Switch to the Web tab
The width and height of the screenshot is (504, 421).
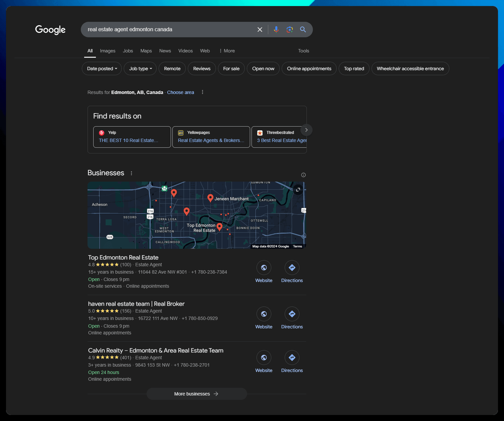(x=205, y=51)
